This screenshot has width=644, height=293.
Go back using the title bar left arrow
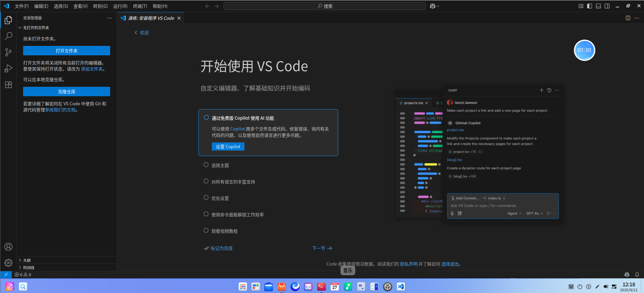(x=208, y=6)
